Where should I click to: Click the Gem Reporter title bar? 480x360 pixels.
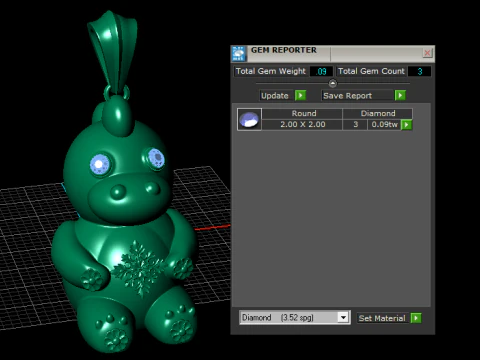click(333, 53)
